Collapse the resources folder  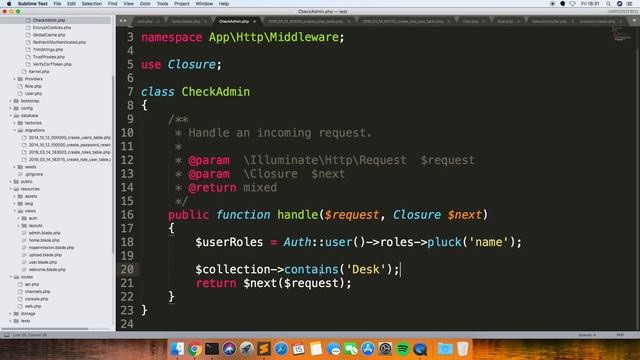11,189
